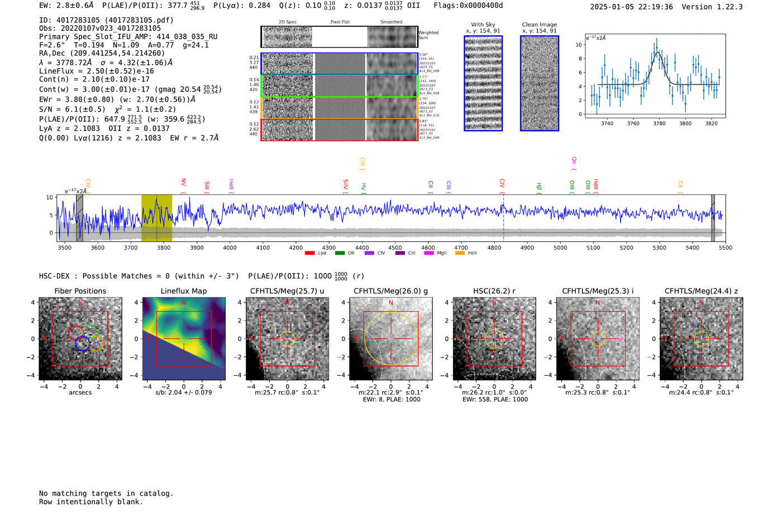
Task: Select the orange-bordered 2D spectrum fiber row
Action: point(339,108)
